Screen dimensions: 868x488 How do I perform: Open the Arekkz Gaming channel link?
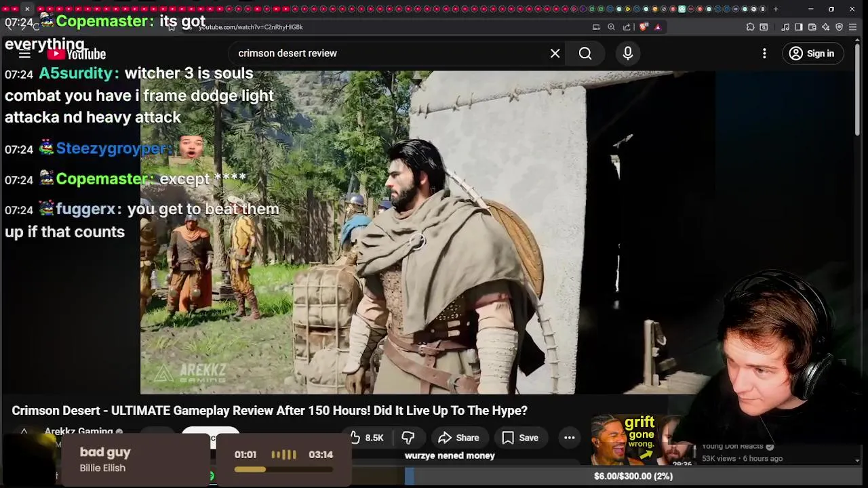pos(79,432)
